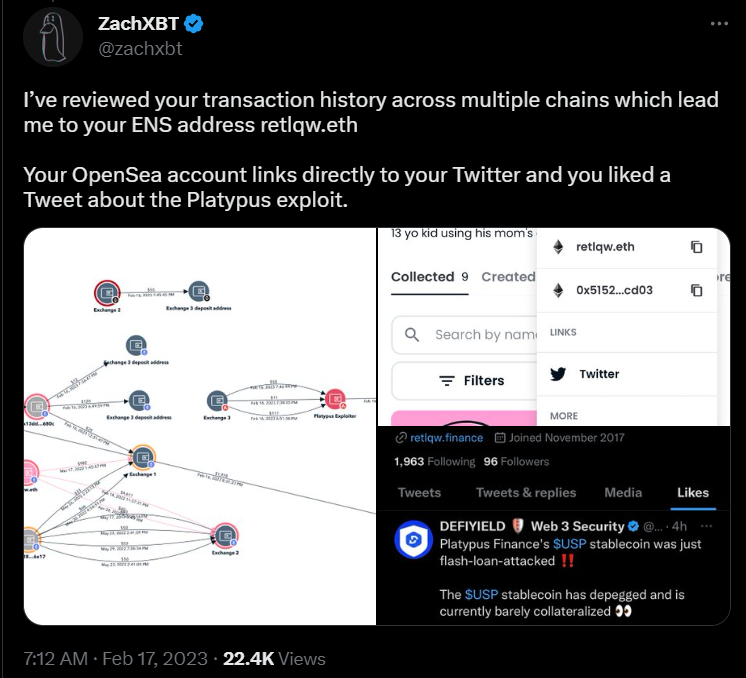
Task: Click the search magnifier icon
Action: pyautogui.click(x=411, y=335)
